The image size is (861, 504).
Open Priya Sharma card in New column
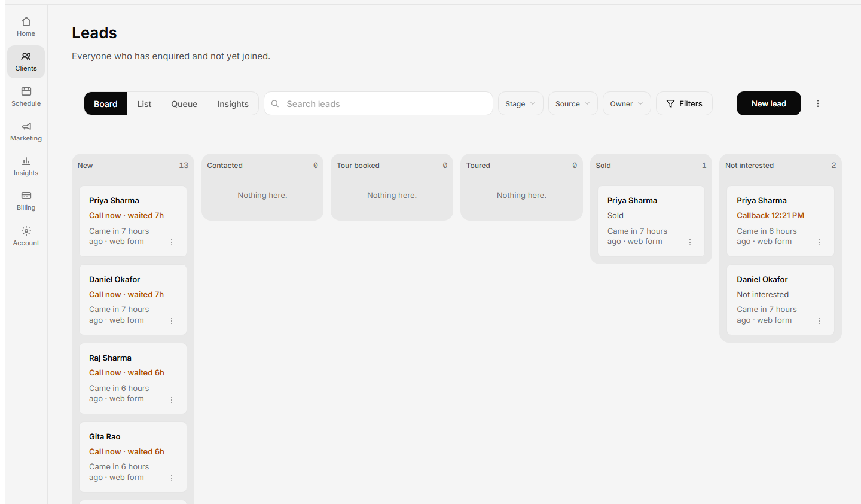click(x=133, y=221)
